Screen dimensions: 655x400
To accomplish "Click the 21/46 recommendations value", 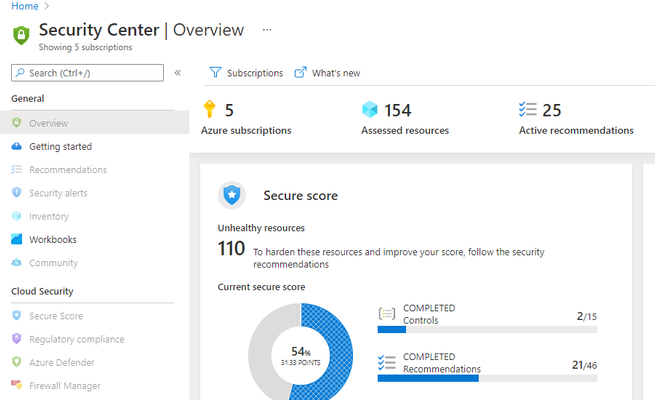I will coord(584,365).
